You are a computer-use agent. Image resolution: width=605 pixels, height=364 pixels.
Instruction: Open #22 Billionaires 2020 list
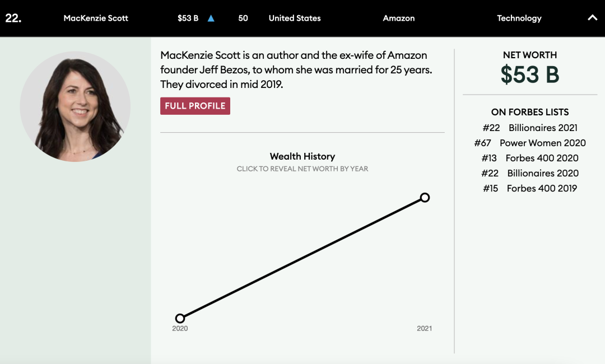click(530, 173)
